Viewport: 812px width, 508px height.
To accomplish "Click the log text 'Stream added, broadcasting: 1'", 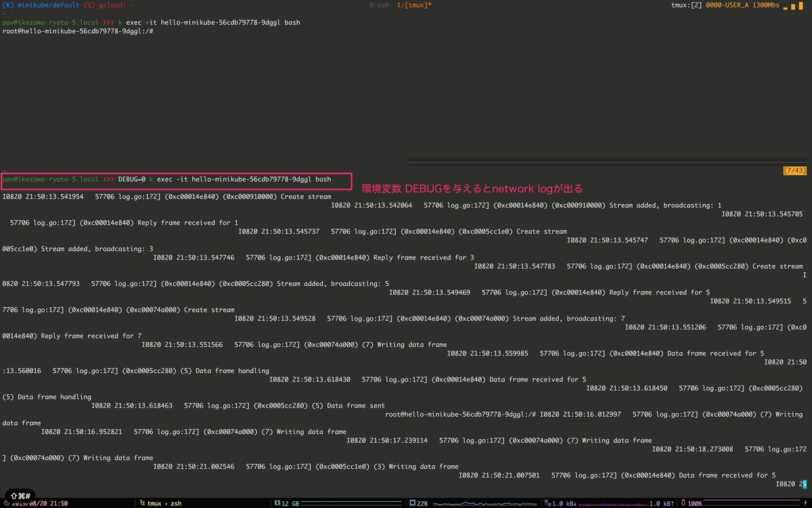I will click(665, 205).
